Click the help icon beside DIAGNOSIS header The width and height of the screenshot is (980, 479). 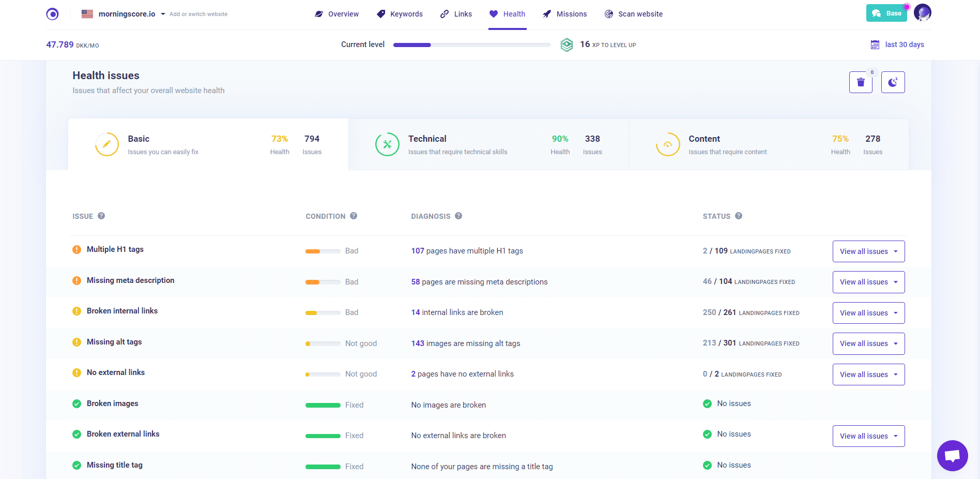coord(458,216)
